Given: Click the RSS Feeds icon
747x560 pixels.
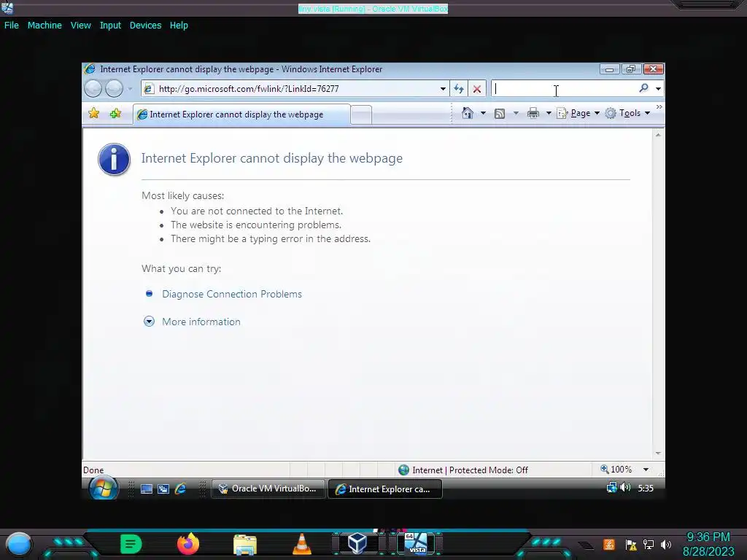Looking at the screenshot, I should pyautogui.click(x=499, y=113).
